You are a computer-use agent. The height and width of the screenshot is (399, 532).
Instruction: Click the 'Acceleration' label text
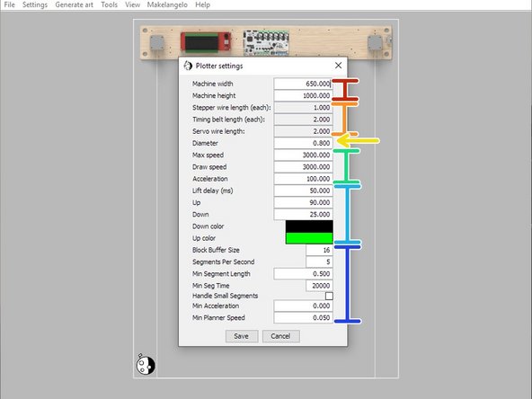210,179
